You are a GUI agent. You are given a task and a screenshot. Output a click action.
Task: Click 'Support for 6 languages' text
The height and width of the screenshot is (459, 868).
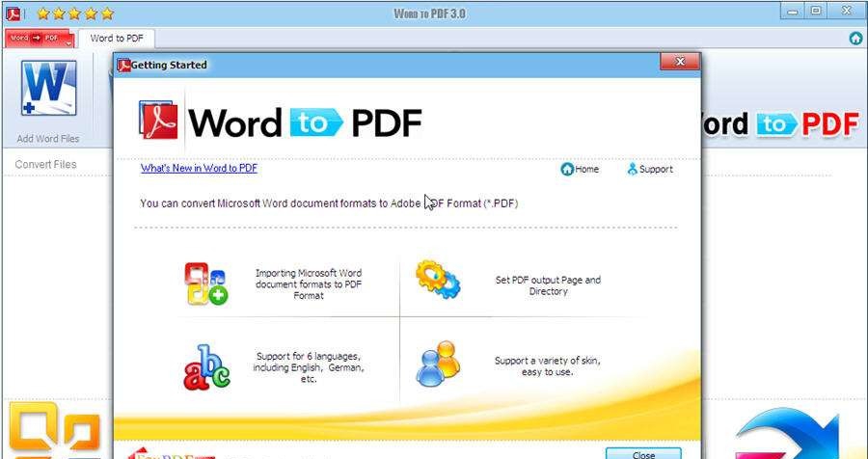(309, 367)
